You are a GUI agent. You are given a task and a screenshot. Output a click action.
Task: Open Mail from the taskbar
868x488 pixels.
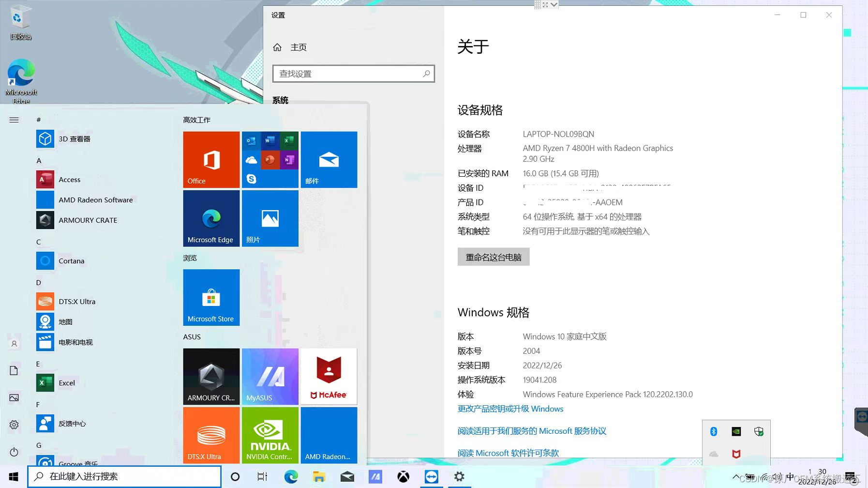pos(347,477)
